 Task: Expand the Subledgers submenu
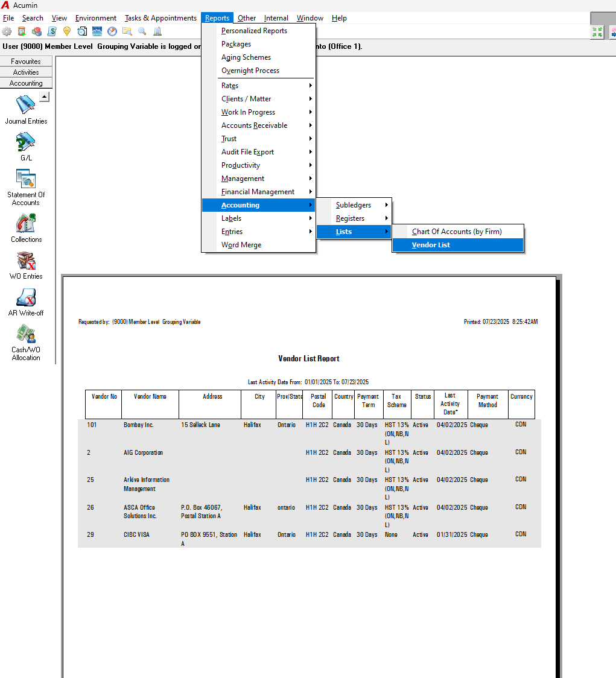[354, 205]
